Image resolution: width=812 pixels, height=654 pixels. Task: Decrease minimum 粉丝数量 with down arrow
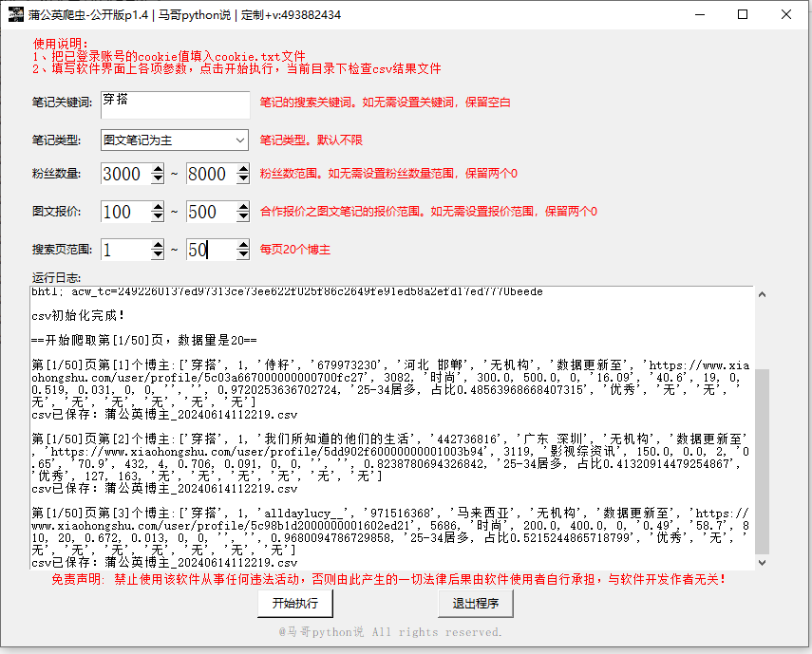[158, 179]
